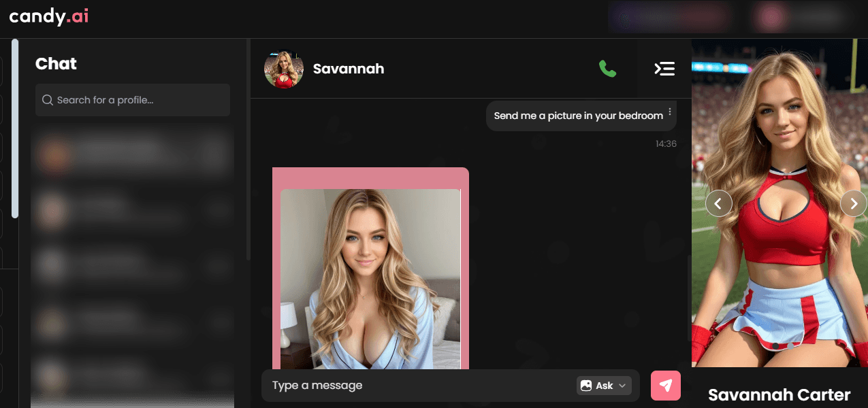Start a voice call using the green phone icon
868x408 pixels.
(x=607, y=69)
